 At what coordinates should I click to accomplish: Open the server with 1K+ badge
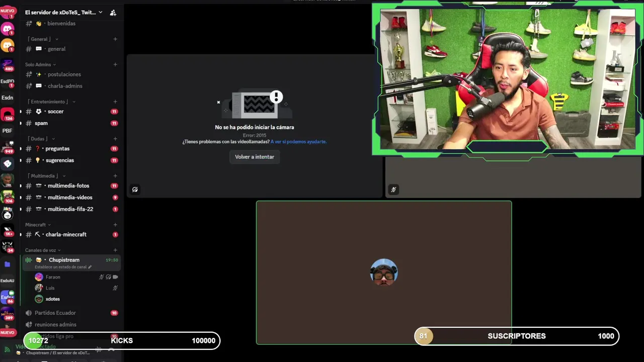tap(8, 231)
